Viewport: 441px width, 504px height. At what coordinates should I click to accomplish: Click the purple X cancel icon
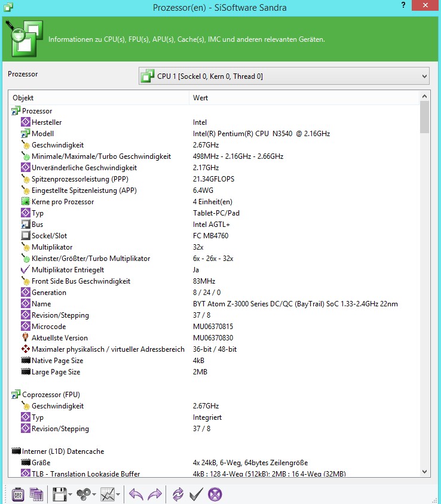point(215,494)
